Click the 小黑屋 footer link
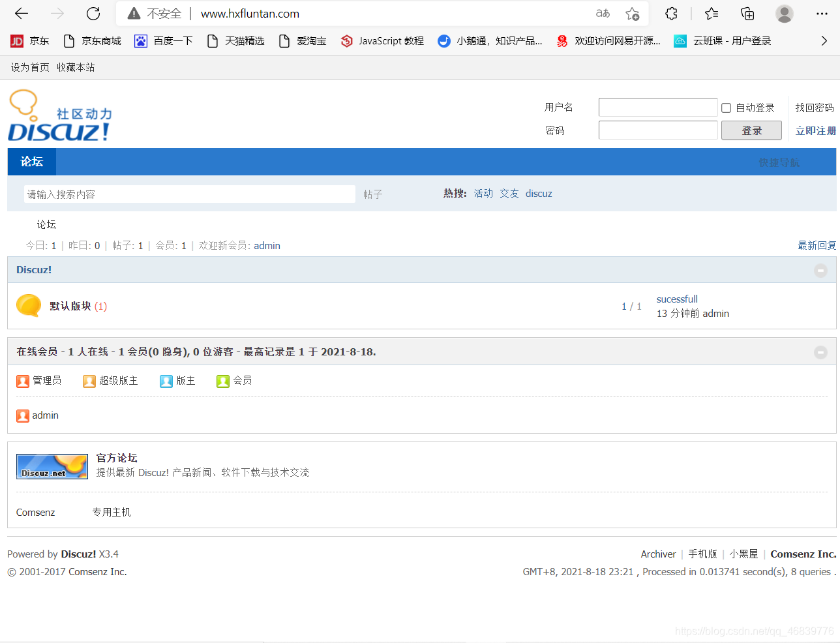Screen dimensions: 840x643 click(x=743, y=554)
